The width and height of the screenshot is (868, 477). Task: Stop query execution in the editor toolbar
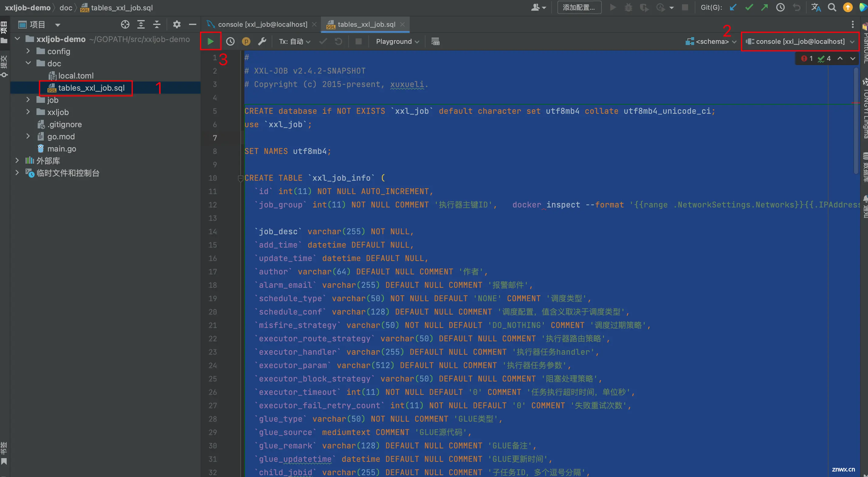359,41
